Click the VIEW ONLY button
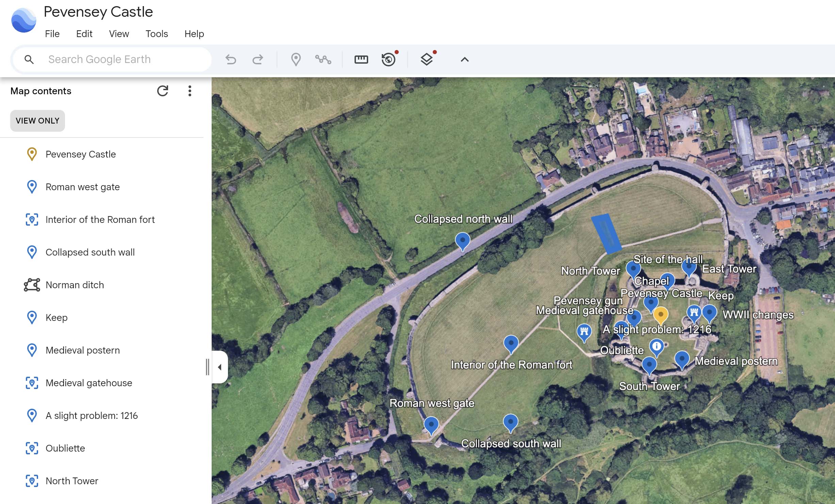The image size is (835, 504). point(37,121)
